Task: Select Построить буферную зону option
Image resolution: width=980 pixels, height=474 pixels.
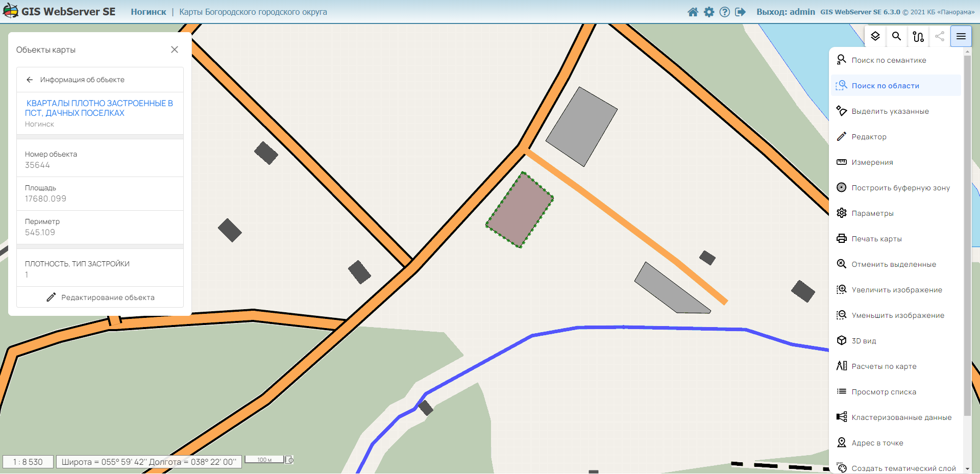Action: click(x=900, y=188)
